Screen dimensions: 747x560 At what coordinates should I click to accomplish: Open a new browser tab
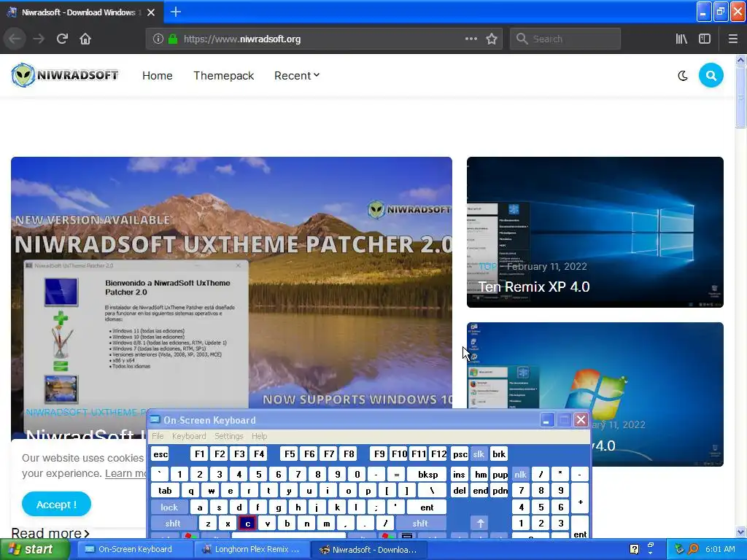[175, 12]
